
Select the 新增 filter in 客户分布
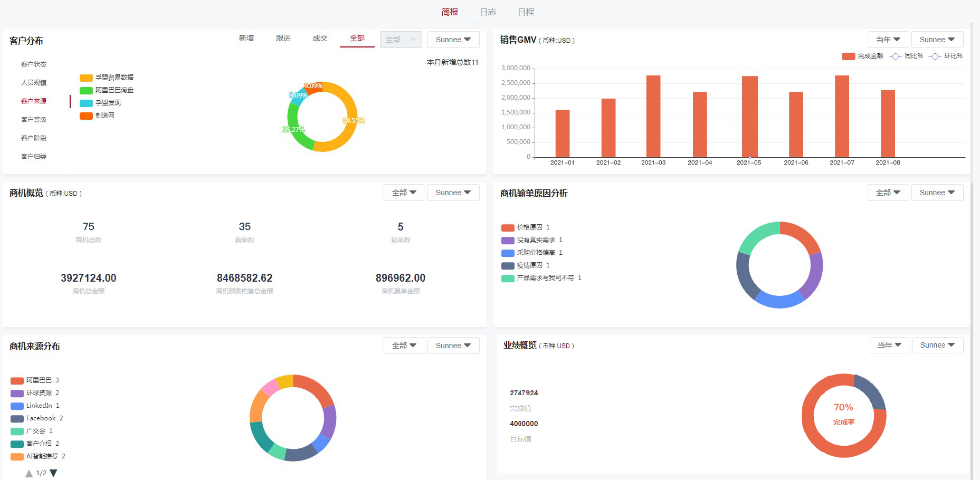coord(246,38)
